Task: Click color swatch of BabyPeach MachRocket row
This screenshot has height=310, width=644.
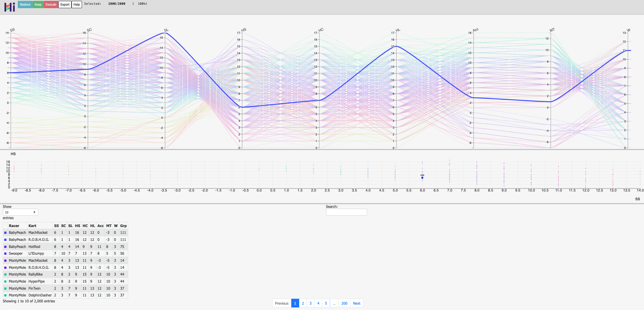Action: click(5, 233)
